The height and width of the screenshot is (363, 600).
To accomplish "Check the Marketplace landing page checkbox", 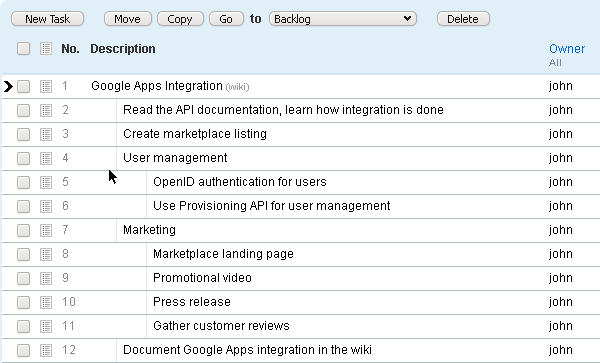I will click(x=23, y=254).
